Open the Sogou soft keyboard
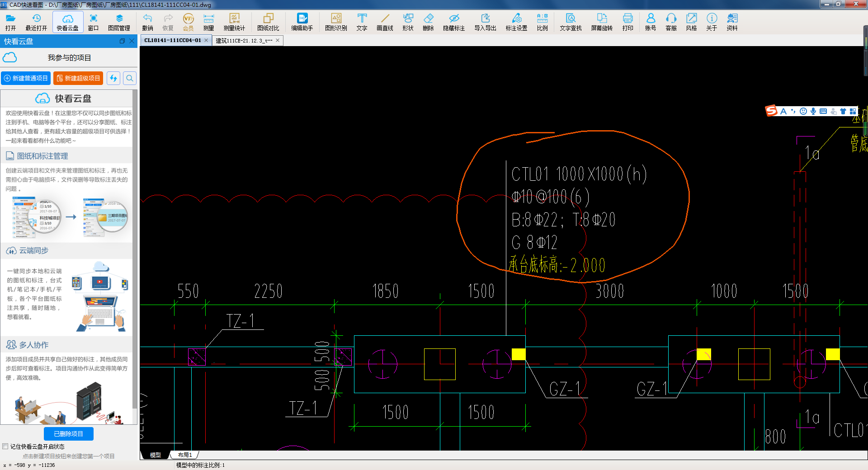Viewport: 868px width, 470px height. 823,111
